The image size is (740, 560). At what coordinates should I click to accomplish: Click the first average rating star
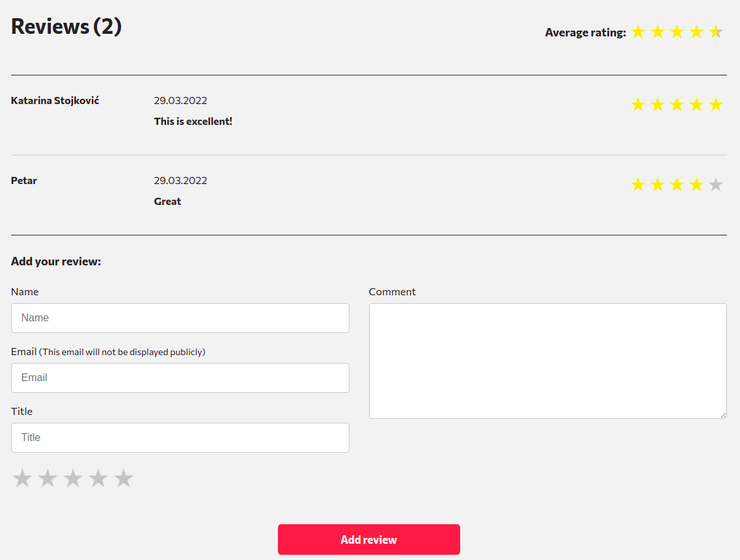tap(638, 32)
